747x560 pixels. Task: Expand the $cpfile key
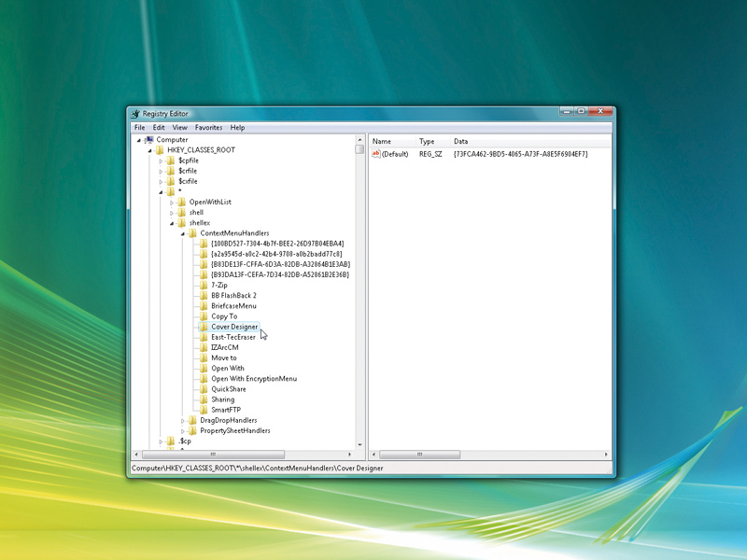coord(161,161)
